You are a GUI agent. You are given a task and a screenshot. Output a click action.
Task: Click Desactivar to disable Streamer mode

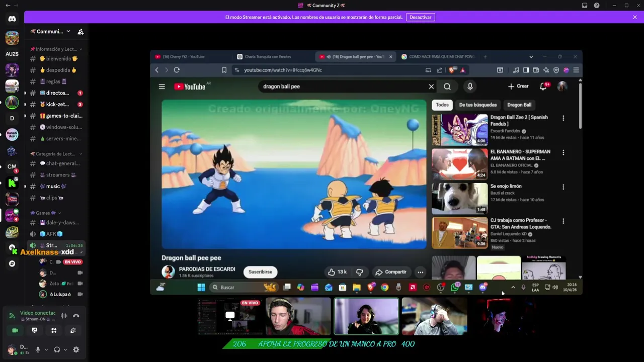click(420, 17)
